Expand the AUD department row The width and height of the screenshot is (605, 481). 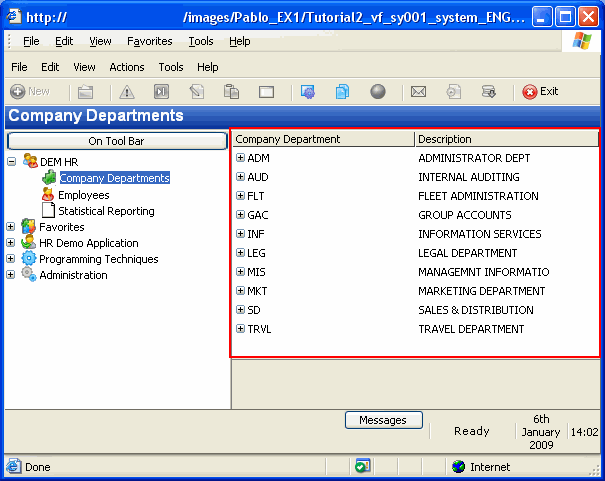point(240,177)
